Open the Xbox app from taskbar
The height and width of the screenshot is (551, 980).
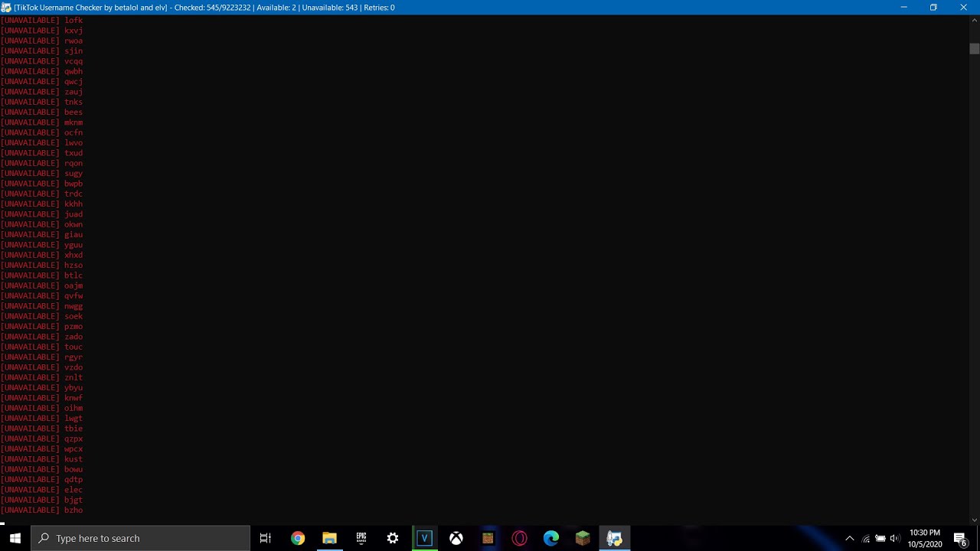click(x=456, y=538)
